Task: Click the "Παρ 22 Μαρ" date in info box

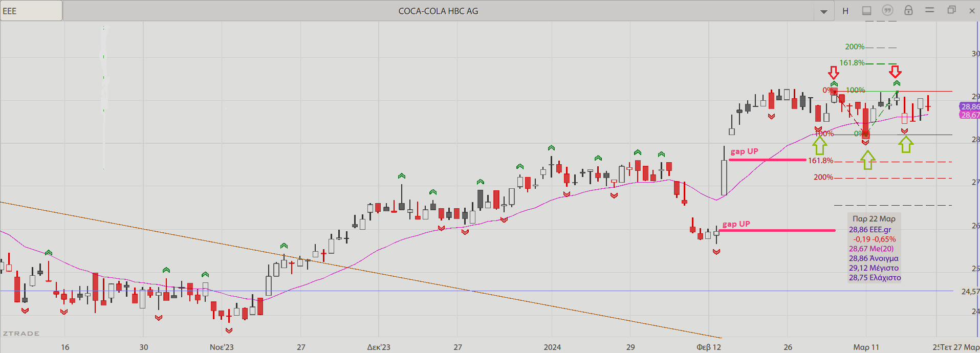Action: coord(874,219)
